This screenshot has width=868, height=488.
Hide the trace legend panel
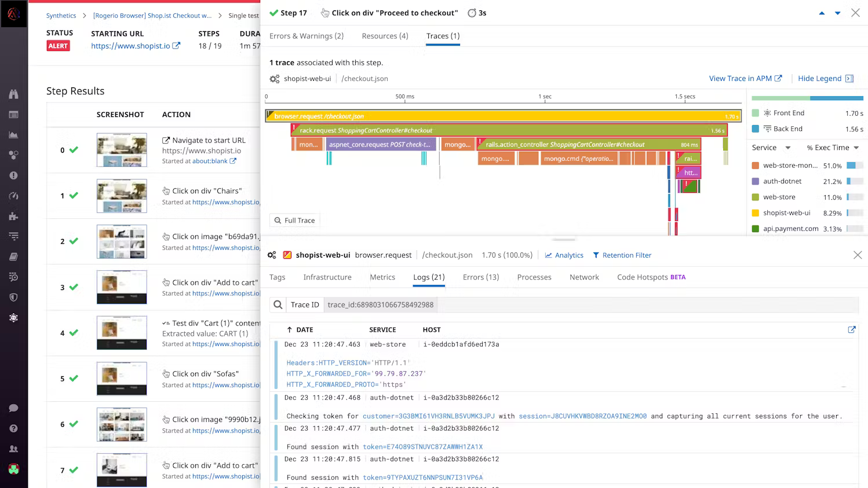point(825,79)
